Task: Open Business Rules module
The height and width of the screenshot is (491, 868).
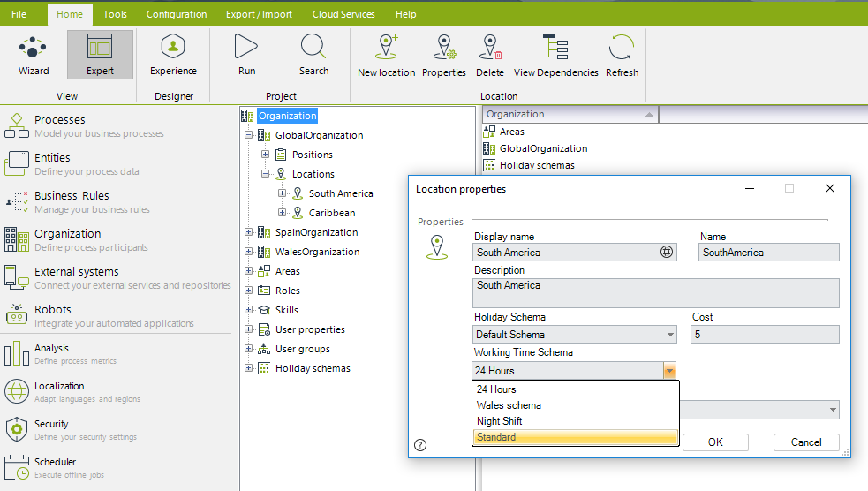Action: click(78, 202)
